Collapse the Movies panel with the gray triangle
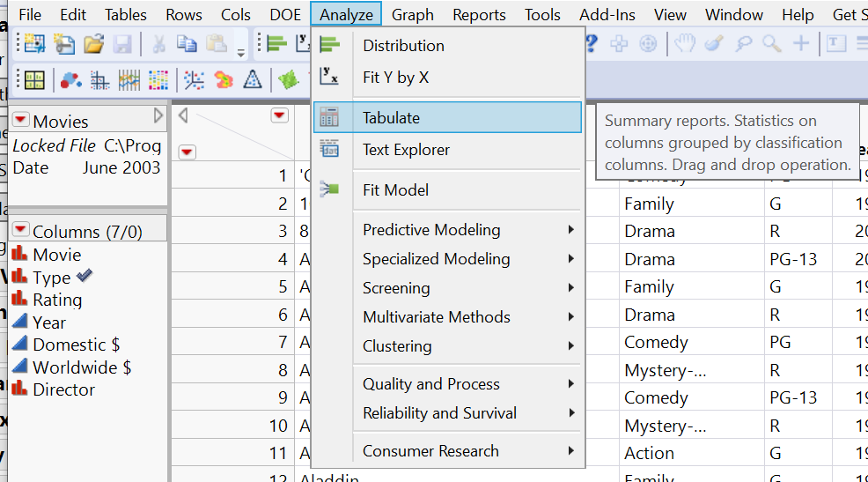 pyautogui.click(x=158, y=116)
